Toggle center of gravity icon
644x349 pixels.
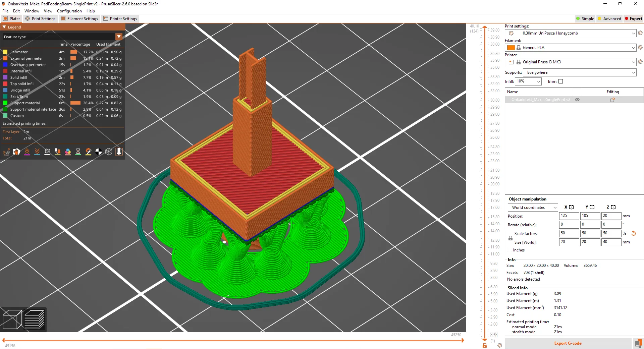coord(99,152)
